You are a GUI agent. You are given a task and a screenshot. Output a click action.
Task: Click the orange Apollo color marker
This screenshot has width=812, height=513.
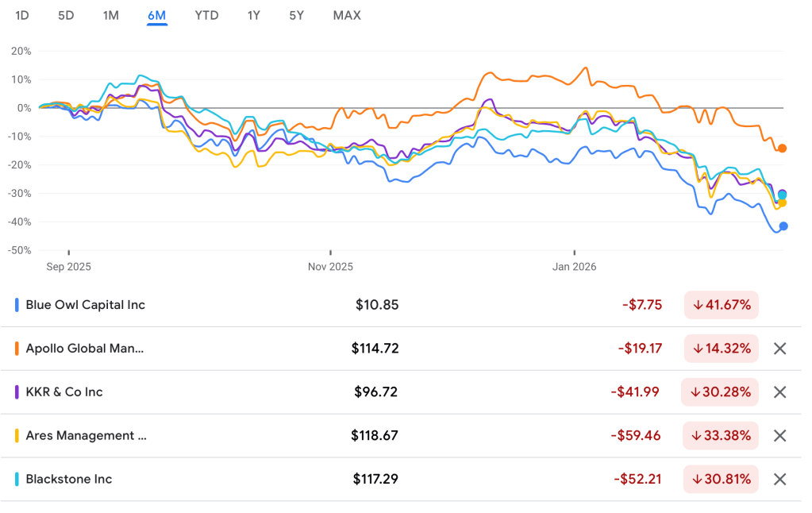[x=17, y=349]
